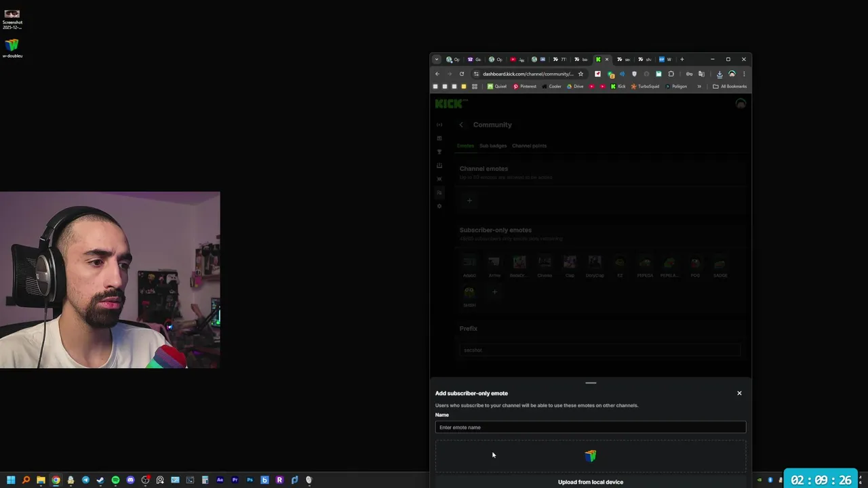Open All Bookmarks folder
This screenshot has width=868, height=488.
[730, 86]
